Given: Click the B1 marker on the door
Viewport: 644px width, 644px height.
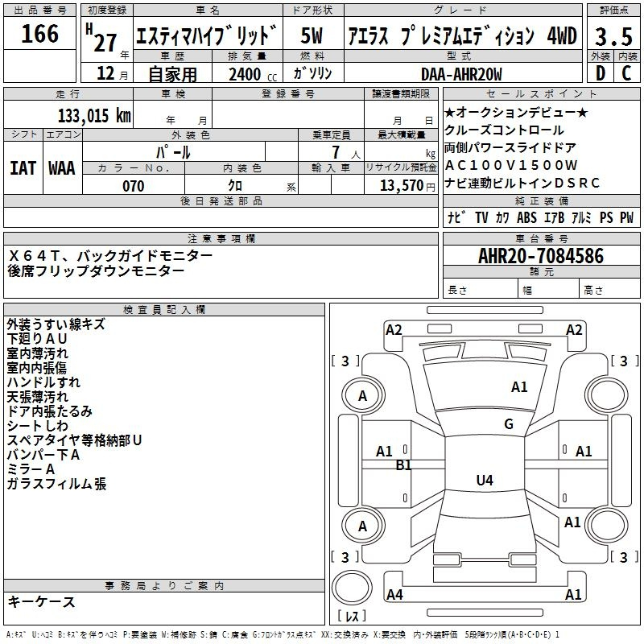Looking at the screenshot, I should [403, 464].
